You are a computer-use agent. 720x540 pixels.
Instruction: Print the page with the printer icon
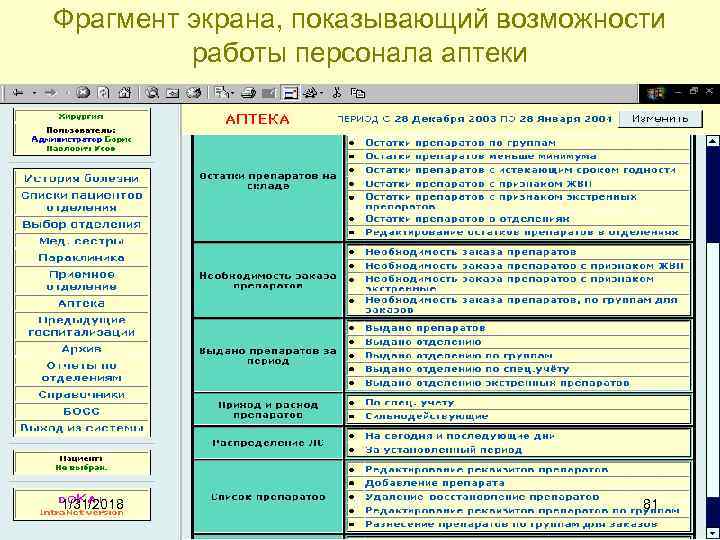[x=248, y=93]
